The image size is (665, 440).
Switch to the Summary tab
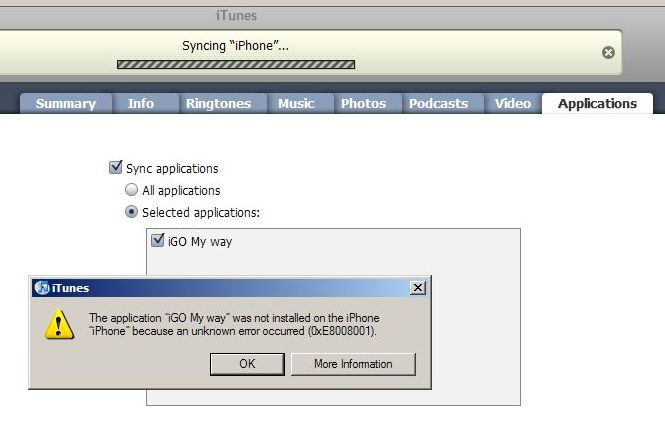point(65,103)
